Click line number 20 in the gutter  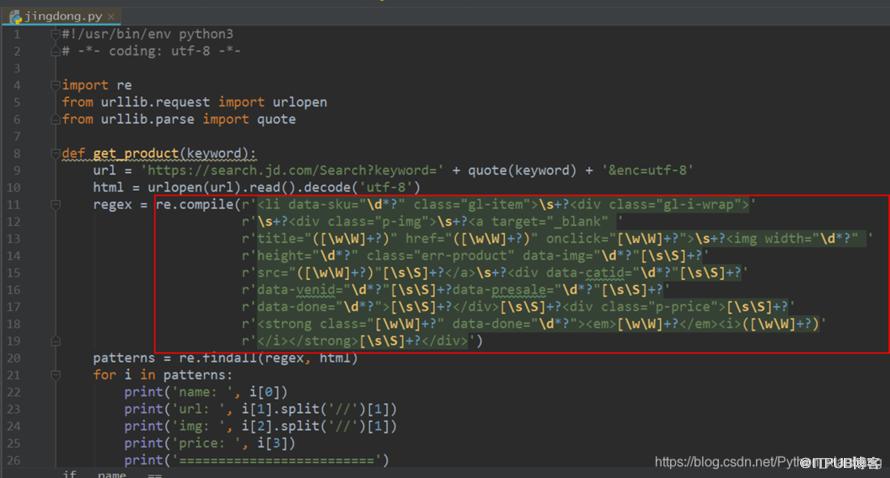[14, 358]
